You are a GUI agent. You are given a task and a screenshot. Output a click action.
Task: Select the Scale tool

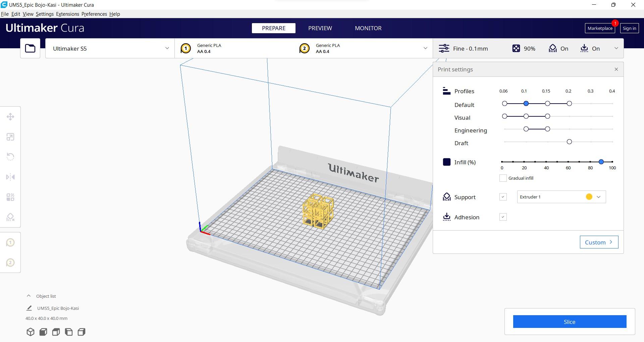pyautogui.click(x=10, y=136)
